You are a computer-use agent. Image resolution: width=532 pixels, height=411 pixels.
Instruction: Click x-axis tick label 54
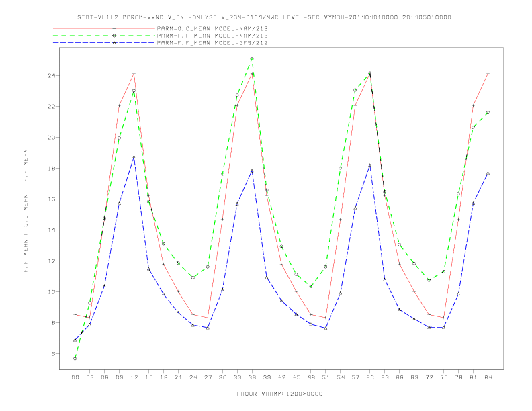(341, 377)
